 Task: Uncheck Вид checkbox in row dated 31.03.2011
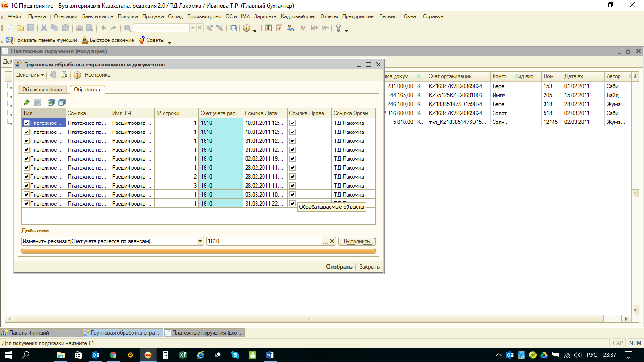[27, 204]
